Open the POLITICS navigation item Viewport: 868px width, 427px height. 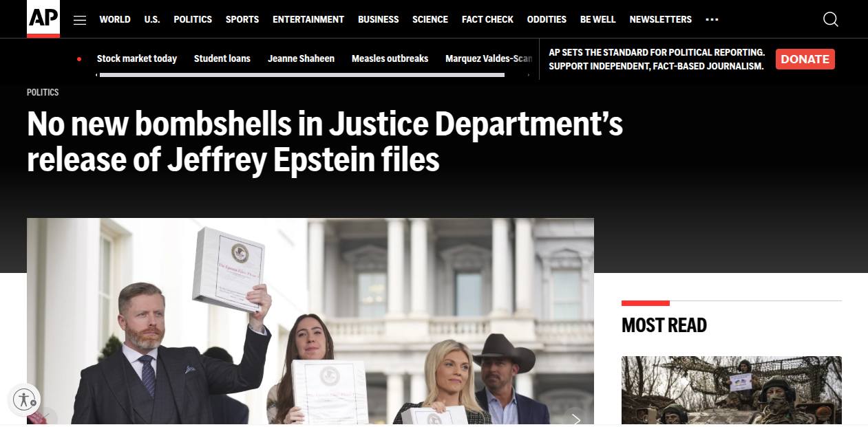[x=193, y=19]
